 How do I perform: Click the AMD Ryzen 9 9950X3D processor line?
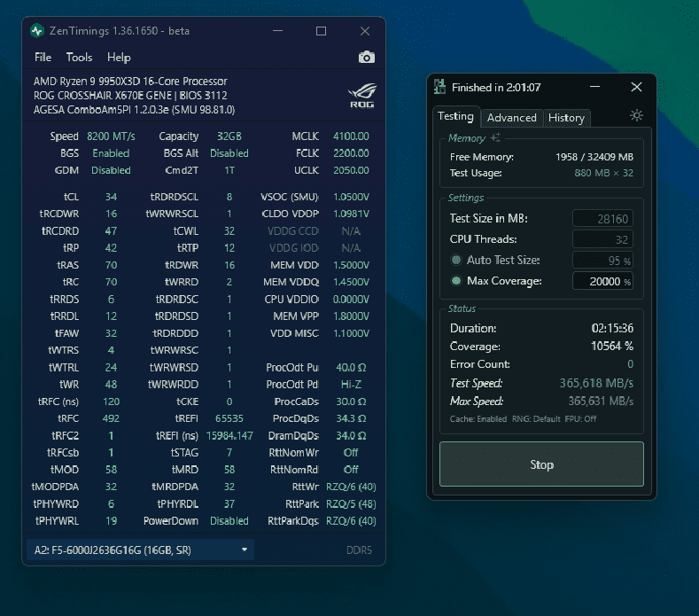click(130, 82)
